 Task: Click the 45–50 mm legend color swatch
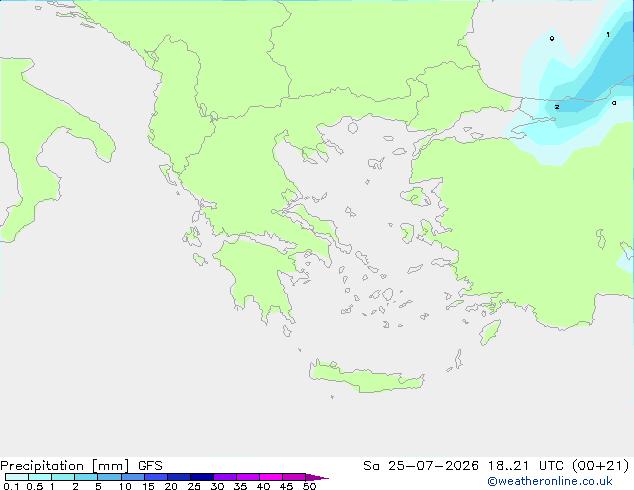[294, 477]
